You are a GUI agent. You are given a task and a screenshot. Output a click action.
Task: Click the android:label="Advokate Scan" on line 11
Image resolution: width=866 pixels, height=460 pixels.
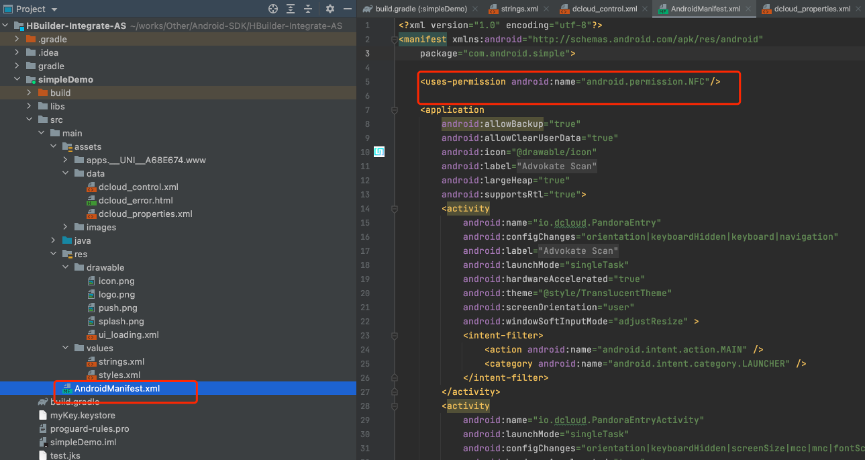(519, 166)
